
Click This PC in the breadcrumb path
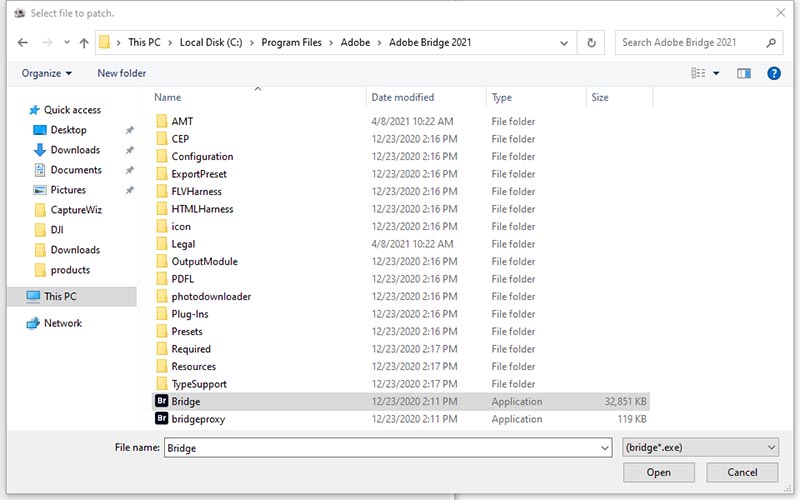tap(144, 42)
